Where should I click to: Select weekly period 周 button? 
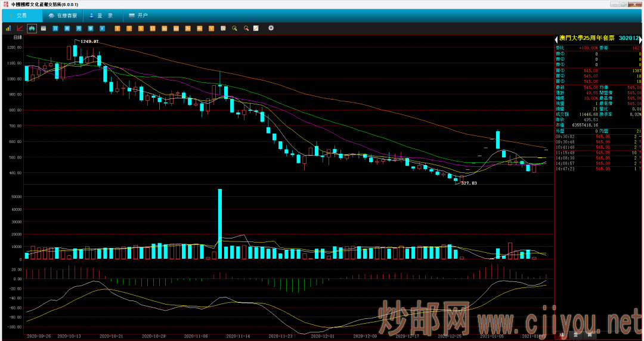point(67,29)
